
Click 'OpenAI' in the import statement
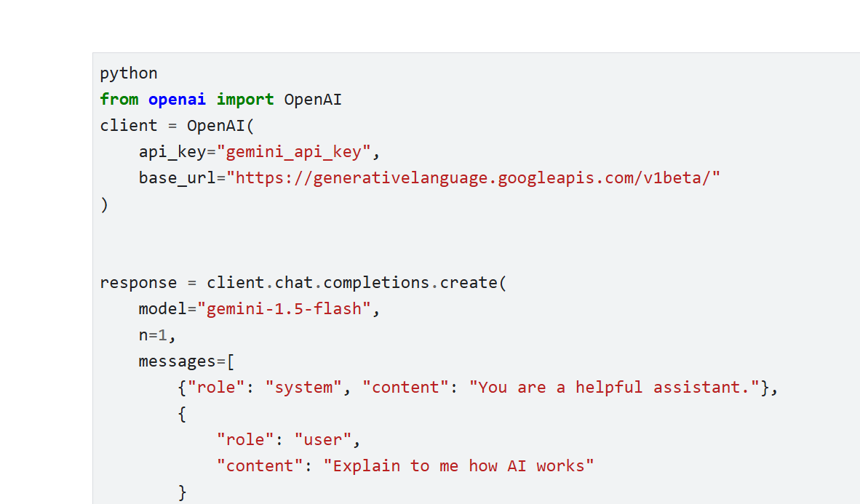(313, 100)
